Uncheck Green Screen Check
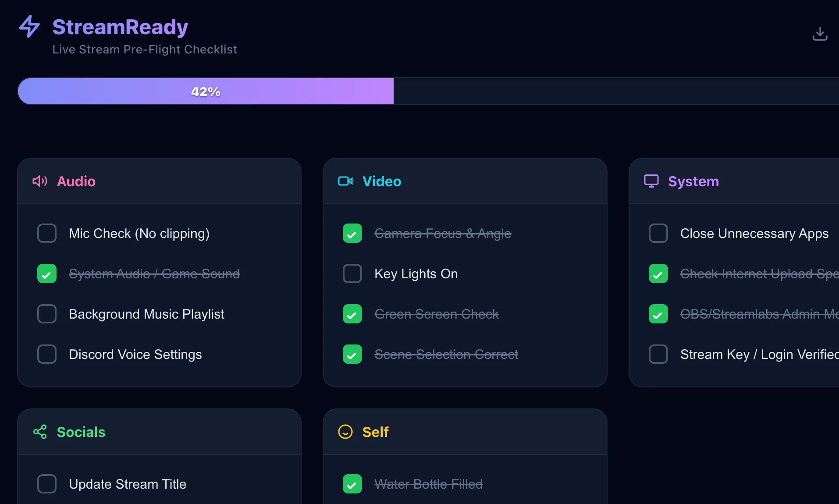839x504 pixels. 352,314
